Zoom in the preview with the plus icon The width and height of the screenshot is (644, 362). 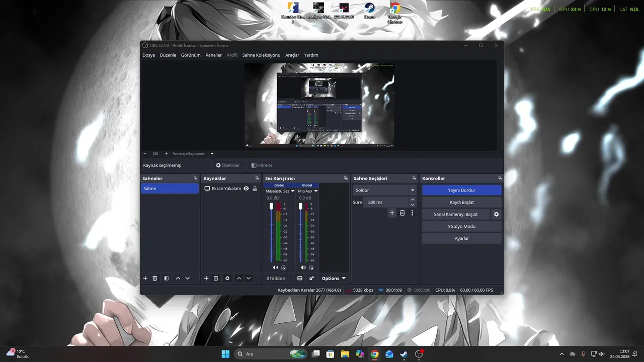[166, 153]
